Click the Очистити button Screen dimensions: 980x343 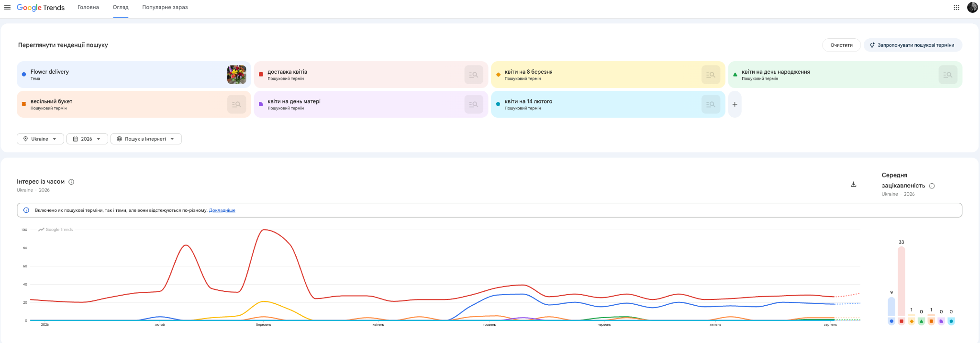(841, 45)
